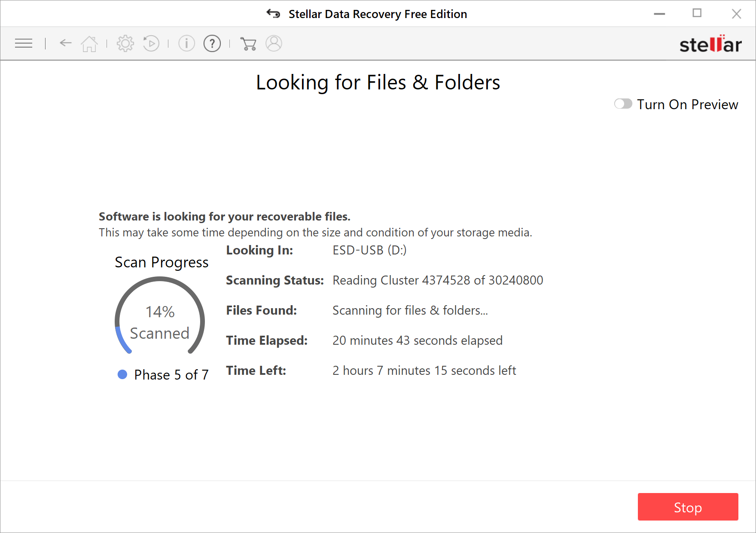Click the title bar back-arrow app icon
756x533 pixels.
273,14
